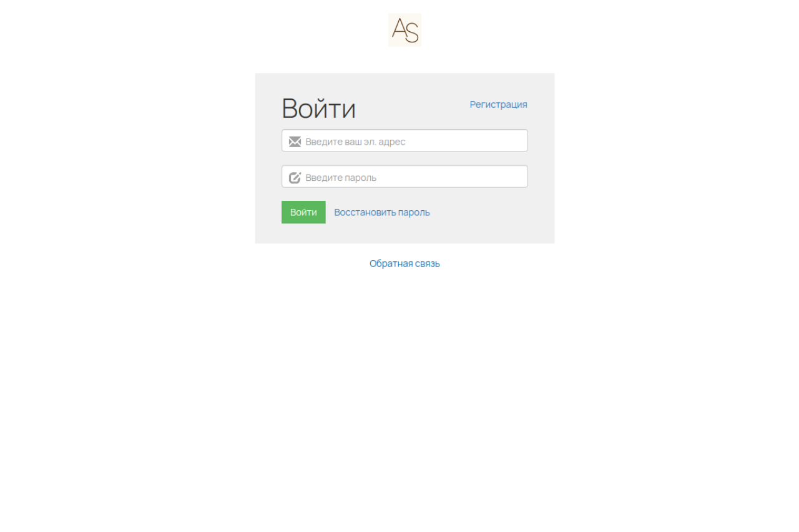Screen dimensions: 799x532
Task: Click the site logo image
Action: 404,30
